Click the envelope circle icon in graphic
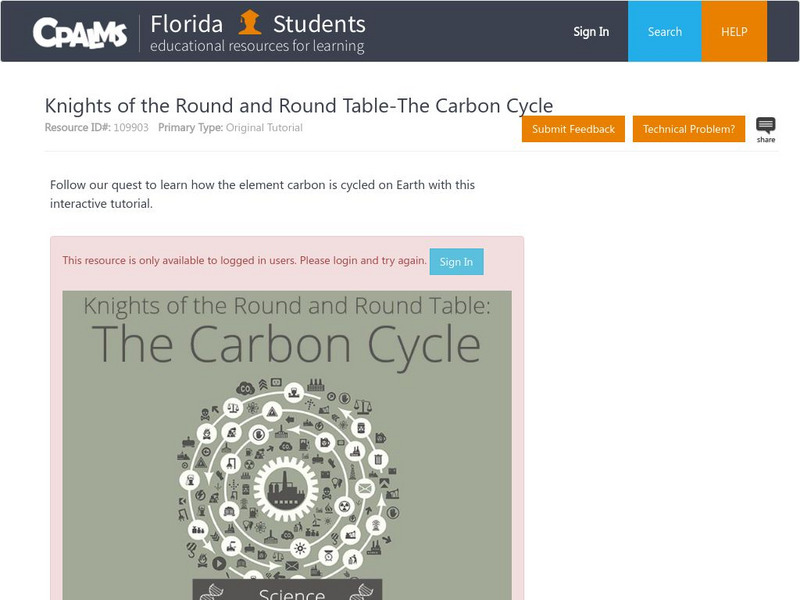 (364, 488)
